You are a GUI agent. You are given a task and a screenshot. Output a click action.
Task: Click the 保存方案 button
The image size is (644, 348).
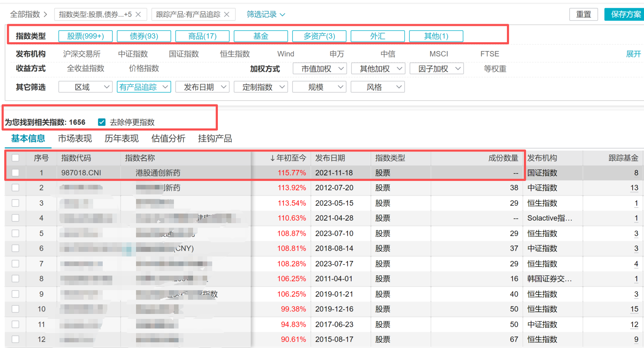point(625,15)
